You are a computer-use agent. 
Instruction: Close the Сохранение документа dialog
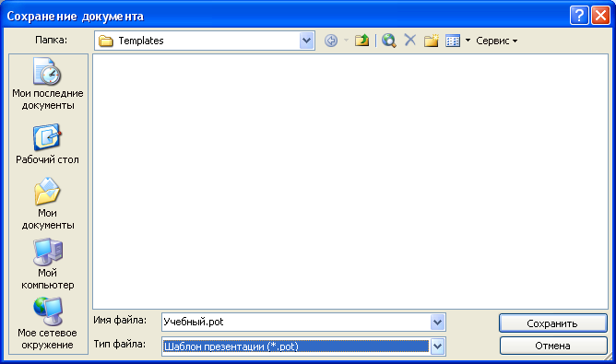click(600, 16)
